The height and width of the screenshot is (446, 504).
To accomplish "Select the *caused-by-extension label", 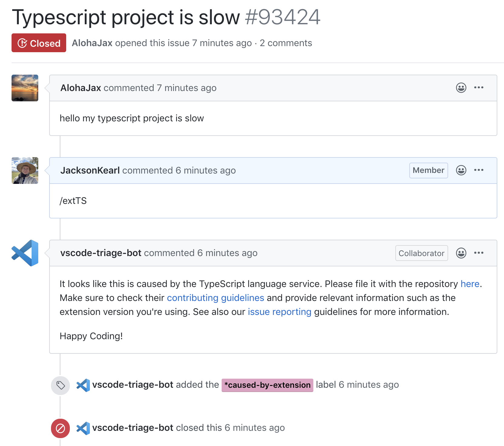I will click(267, 385).
